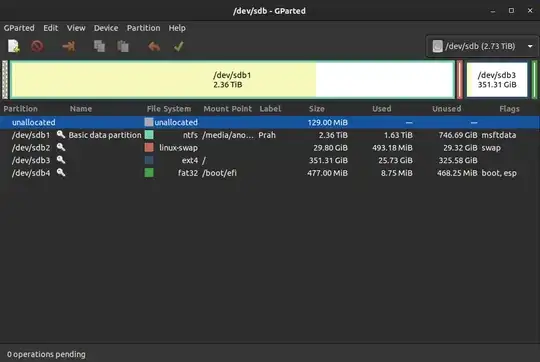Open the Partition menu
Screen dimensions: 540x362
coord(143,28)
